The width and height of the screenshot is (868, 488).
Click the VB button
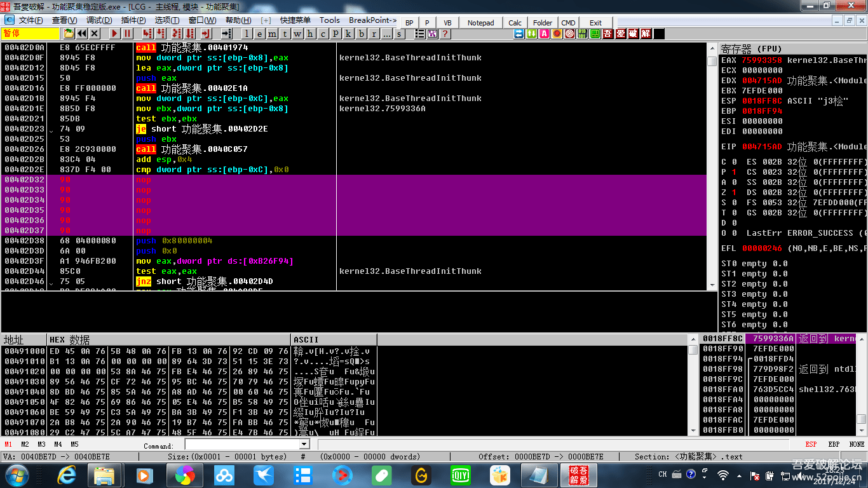[x=447, y=23]
